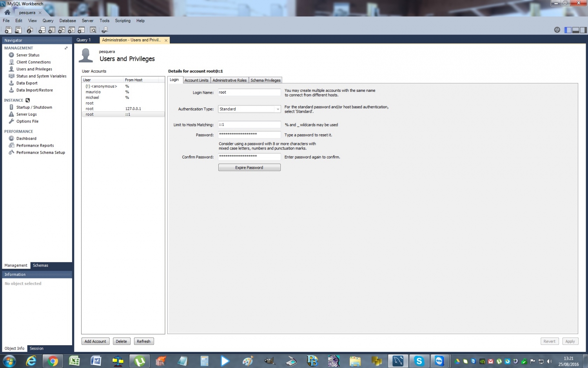Switch to the Administrative Roles tab
The image size is (588, 368).
230,80
